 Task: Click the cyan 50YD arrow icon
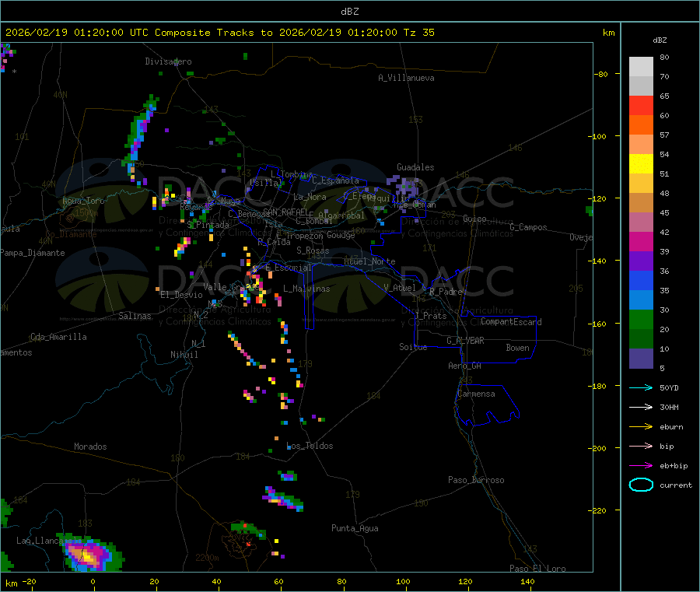tap(641, 387)
